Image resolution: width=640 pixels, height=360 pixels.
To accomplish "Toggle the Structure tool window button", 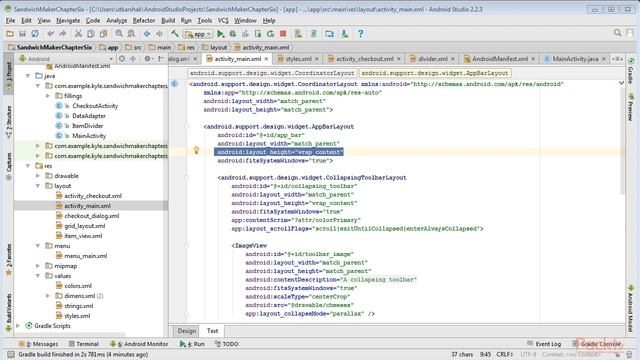I will 8,121.
